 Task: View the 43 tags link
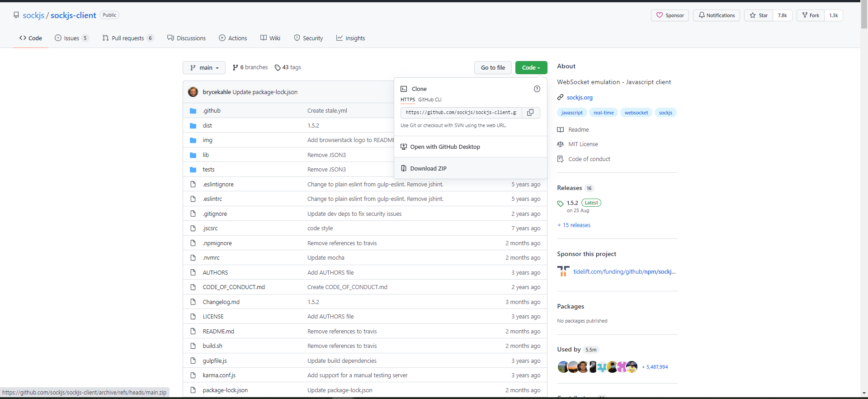[x=288, y=67]
